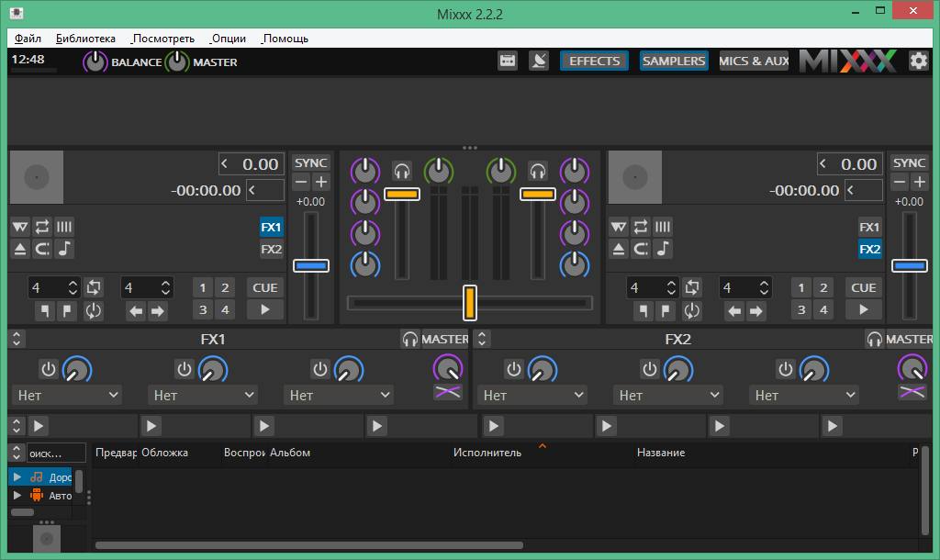Toggle repeat on left deck
This screenshot has height=560, width=940.
point(42,227)
